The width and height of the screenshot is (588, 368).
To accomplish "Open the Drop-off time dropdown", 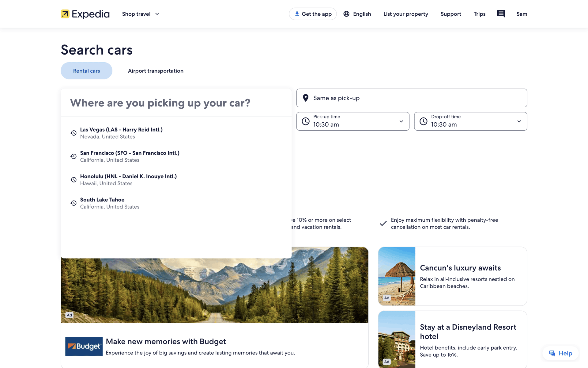I will pyautogui.click(x=471, y=121).
